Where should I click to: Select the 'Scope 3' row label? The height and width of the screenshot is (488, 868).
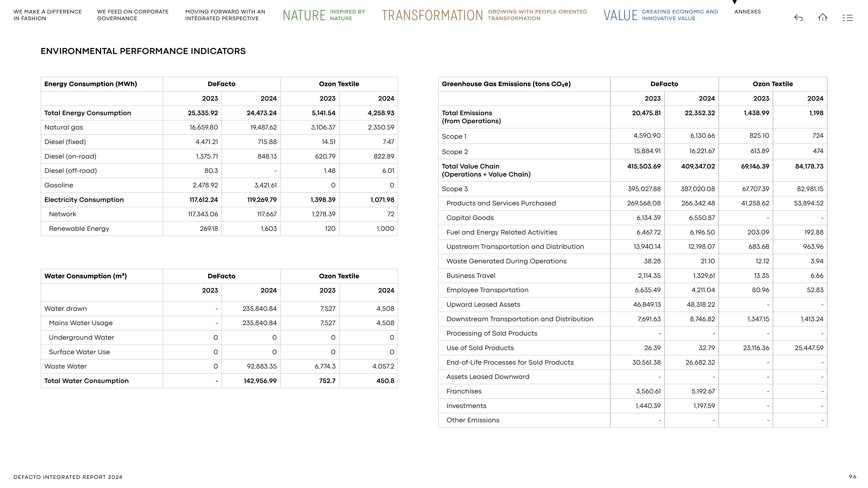pos(455,189)
